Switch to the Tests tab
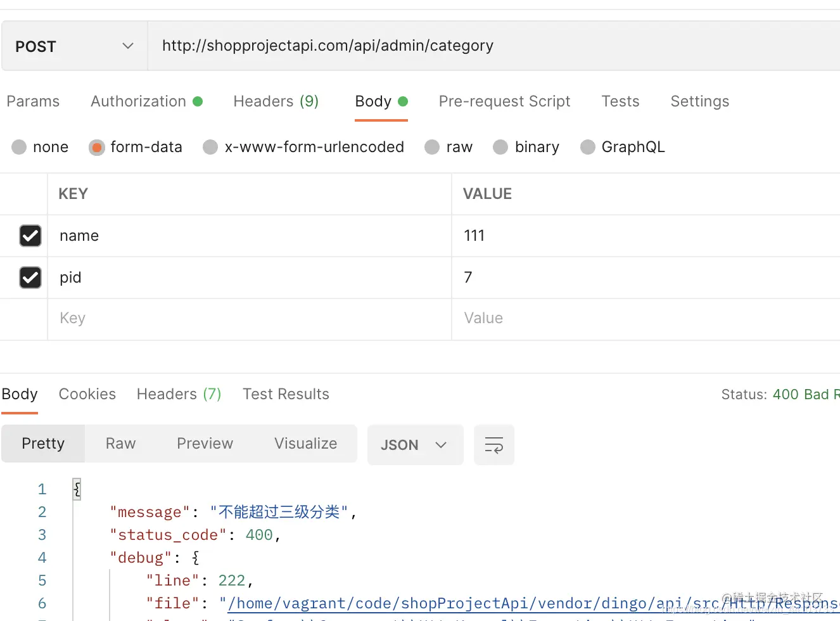 coord(620,101)
